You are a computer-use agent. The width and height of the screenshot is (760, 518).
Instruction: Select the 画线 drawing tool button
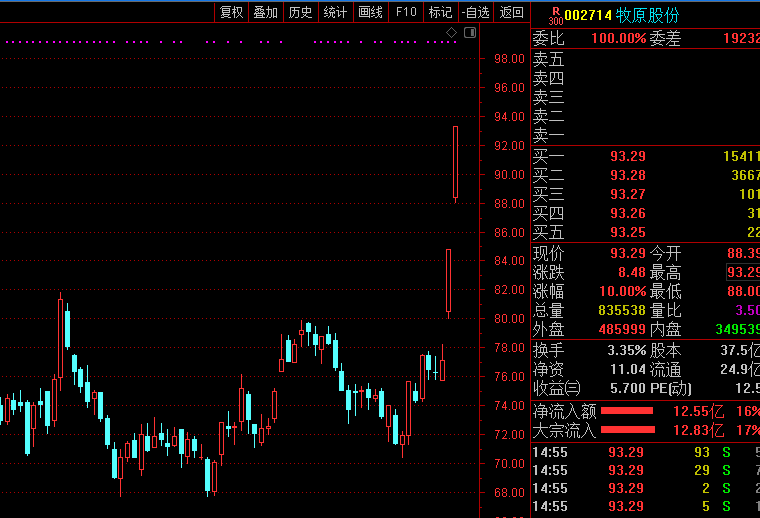371,12
